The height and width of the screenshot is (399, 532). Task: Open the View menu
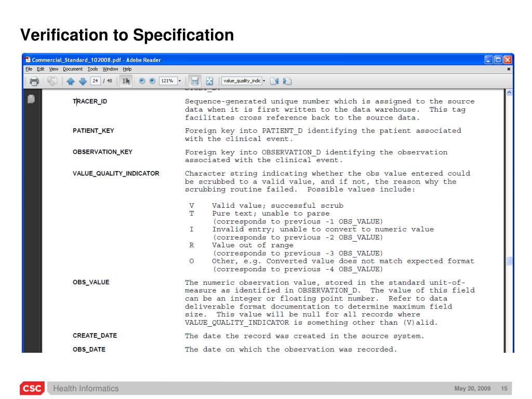pos(54,69)
